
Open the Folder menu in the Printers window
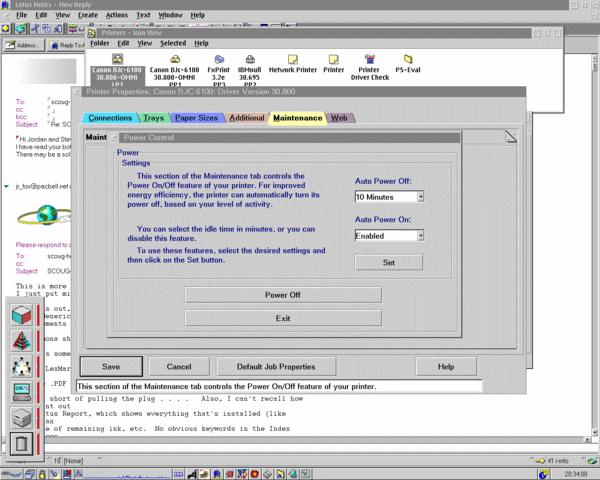tap(100, 43)
